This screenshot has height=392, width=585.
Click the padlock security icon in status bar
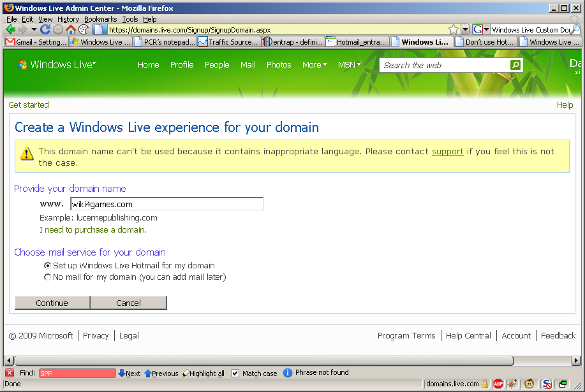(485, 384)
